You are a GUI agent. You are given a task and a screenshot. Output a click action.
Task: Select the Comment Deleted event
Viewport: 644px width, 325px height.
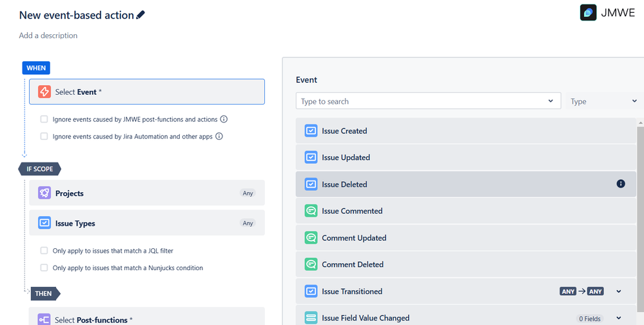[x=465, y=264]
